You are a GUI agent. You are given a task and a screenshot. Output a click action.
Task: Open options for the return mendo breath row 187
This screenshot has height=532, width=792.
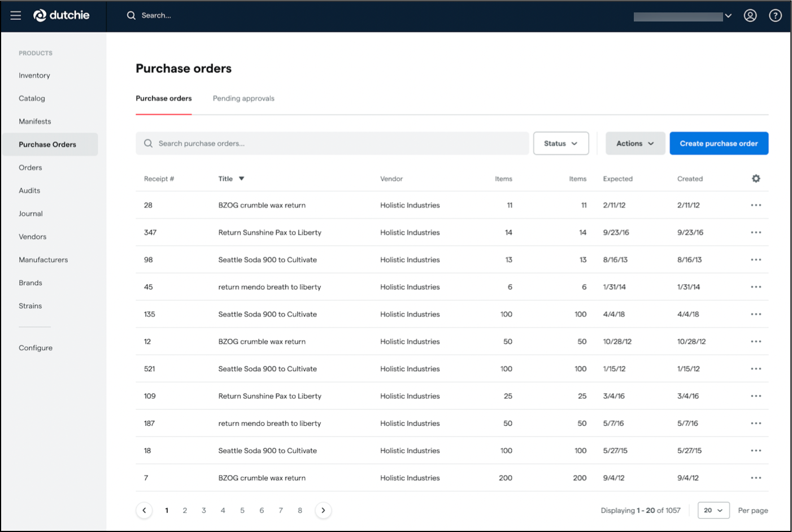[756, 423]
